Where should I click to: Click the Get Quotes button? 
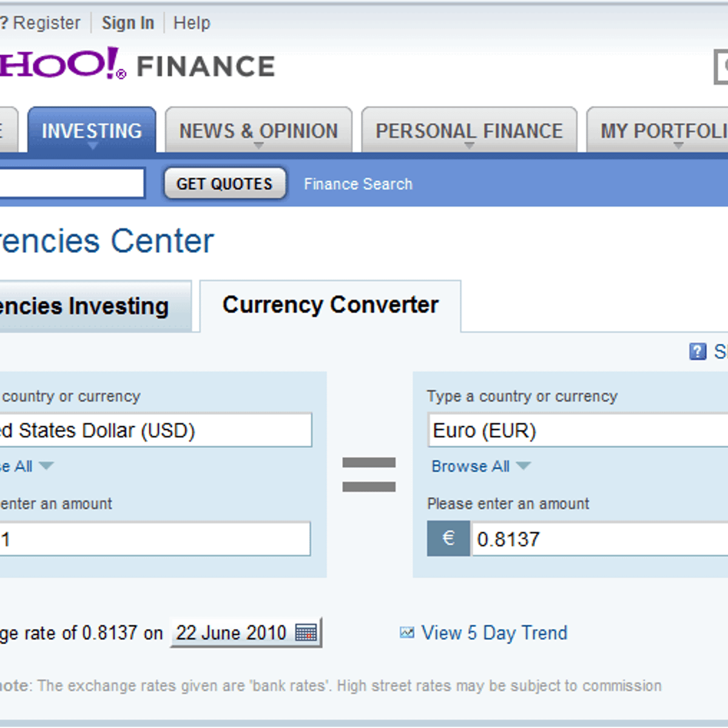(x=224, y=183)
